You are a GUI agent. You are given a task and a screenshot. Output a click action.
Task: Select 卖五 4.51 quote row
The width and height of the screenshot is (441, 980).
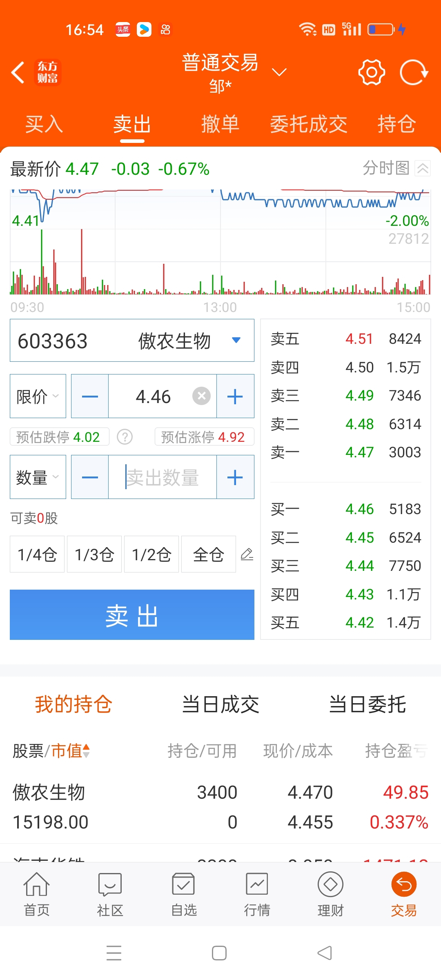pyautogui.click(x=345, y=339)
